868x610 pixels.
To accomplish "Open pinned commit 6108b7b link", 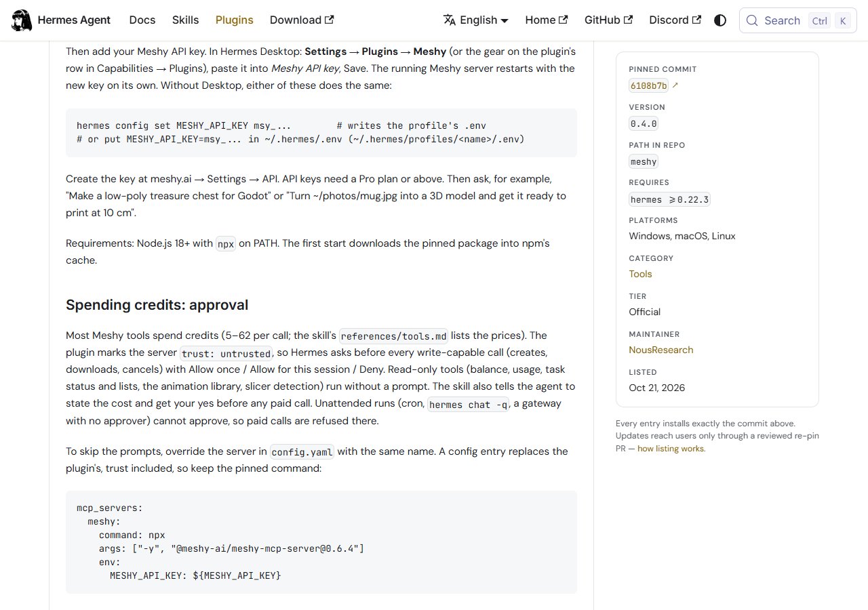I will tap(649, 85).
